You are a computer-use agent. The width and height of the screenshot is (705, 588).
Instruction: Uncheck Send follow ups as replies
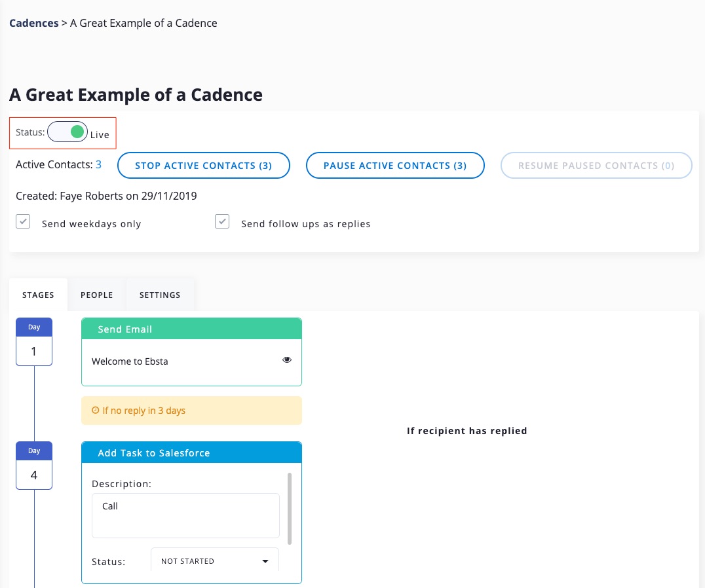point(223,222)
